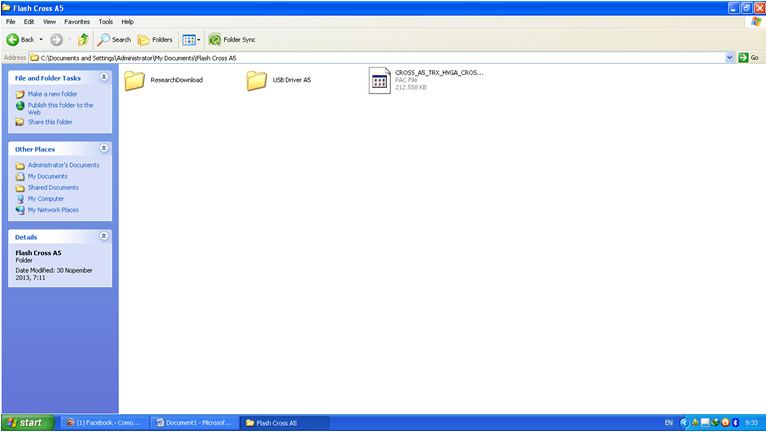Image resolution: width=766 pixels, height=432 pixels.
Task: Click Publish this folder to the Web
Action: [x=60, y=108]
